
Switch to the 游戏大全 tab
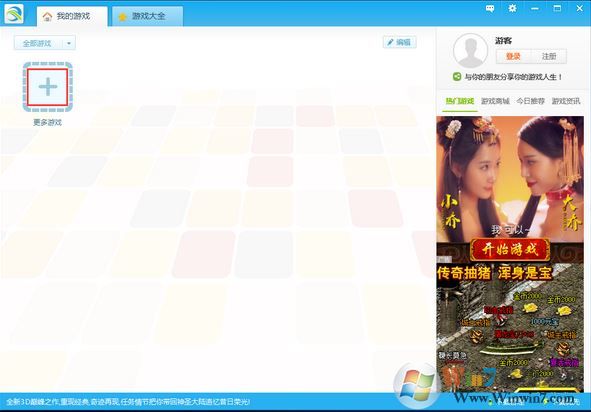click(147, 16)
